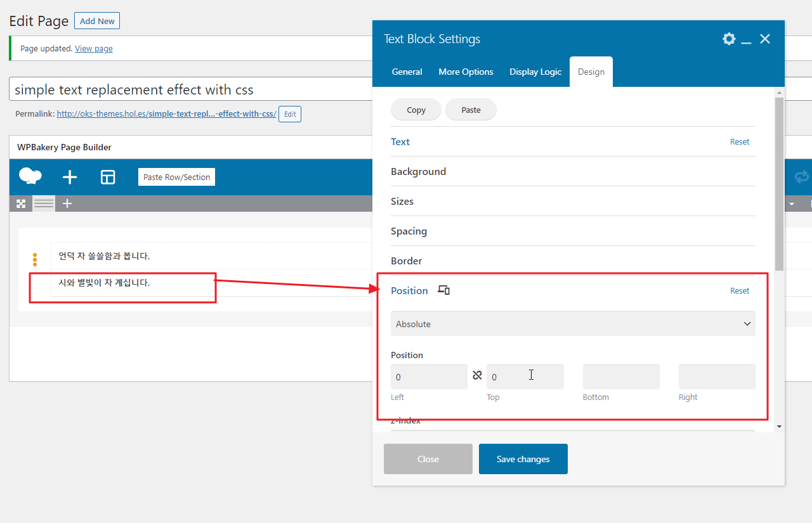
Task: Open the page permalink URL
Action: pos(166,114)
